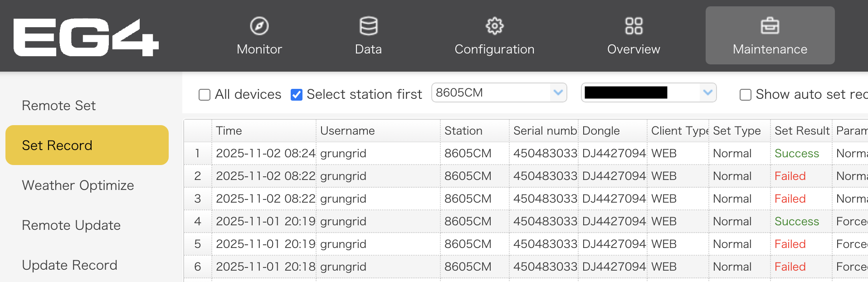Click the Maintenance briefcase icon

(770, 26)
